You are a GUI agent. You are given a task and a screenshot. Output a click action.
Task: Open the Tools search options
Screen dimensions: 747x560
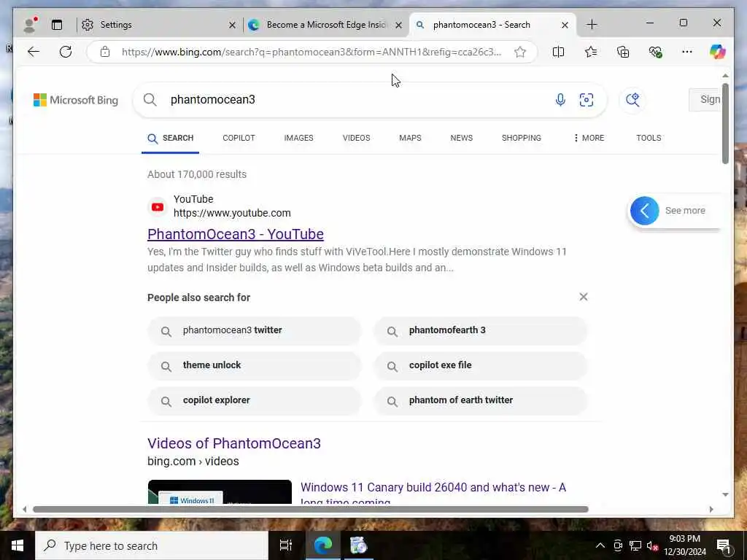(x=649, y=138)
